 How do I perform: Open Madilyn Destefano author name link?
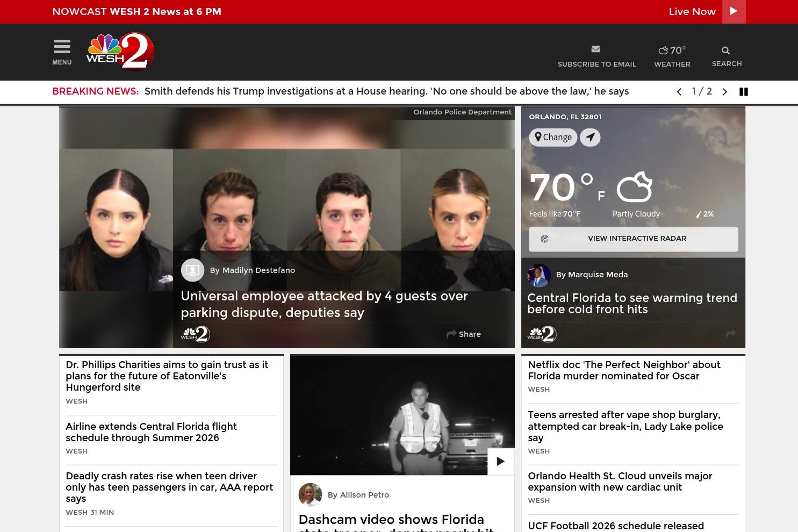click(x=258, y=270)
